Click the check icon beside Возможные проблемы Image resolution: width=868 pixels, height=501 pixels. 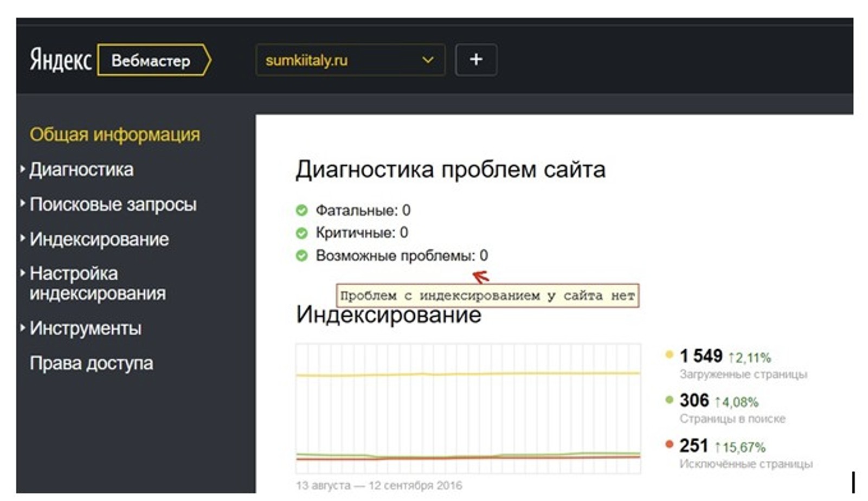coord(301,255)
